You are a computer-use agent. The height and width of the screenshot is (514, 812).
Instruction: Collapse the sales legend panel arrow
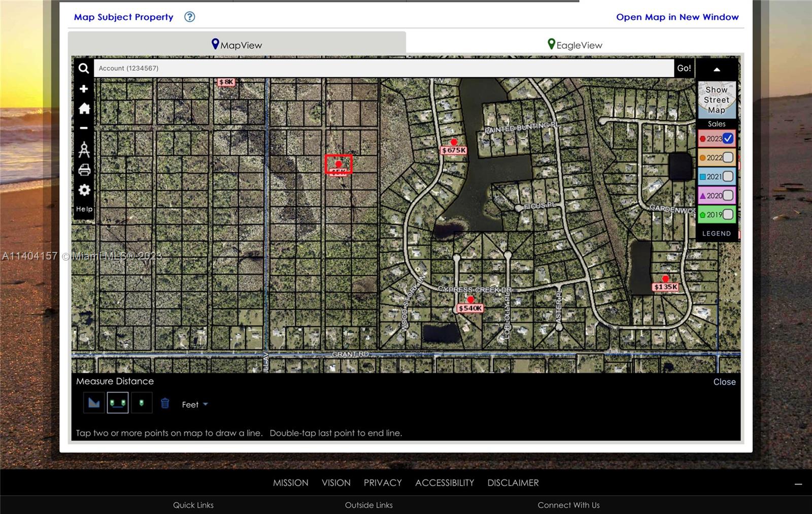click(717, 70)
